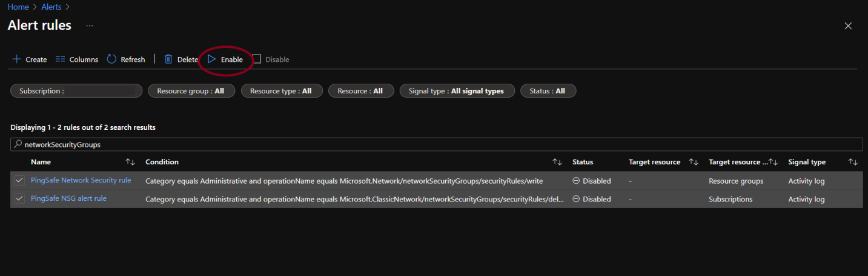868x276 pixels.
Task: Go to Home breadcrumb
Action: [x=18, y=7]
